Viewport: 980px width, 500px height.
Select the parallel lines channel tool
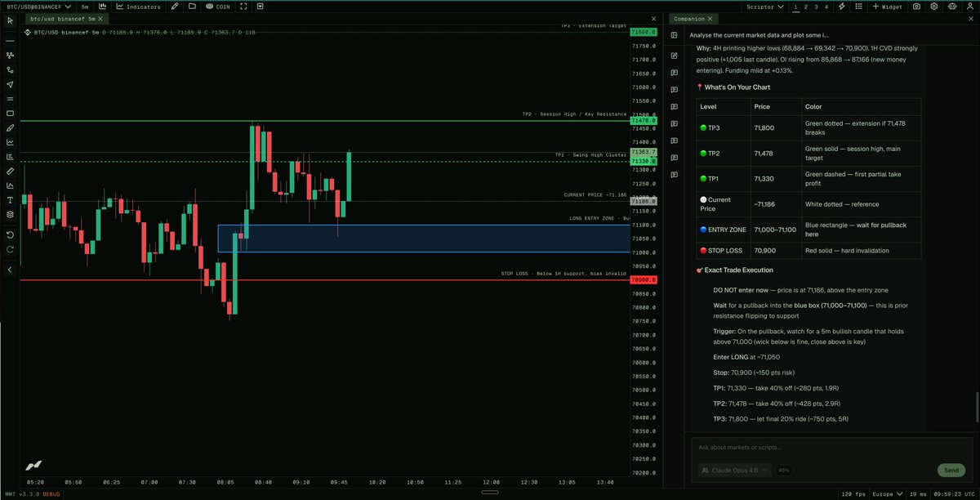pos(10,99)
